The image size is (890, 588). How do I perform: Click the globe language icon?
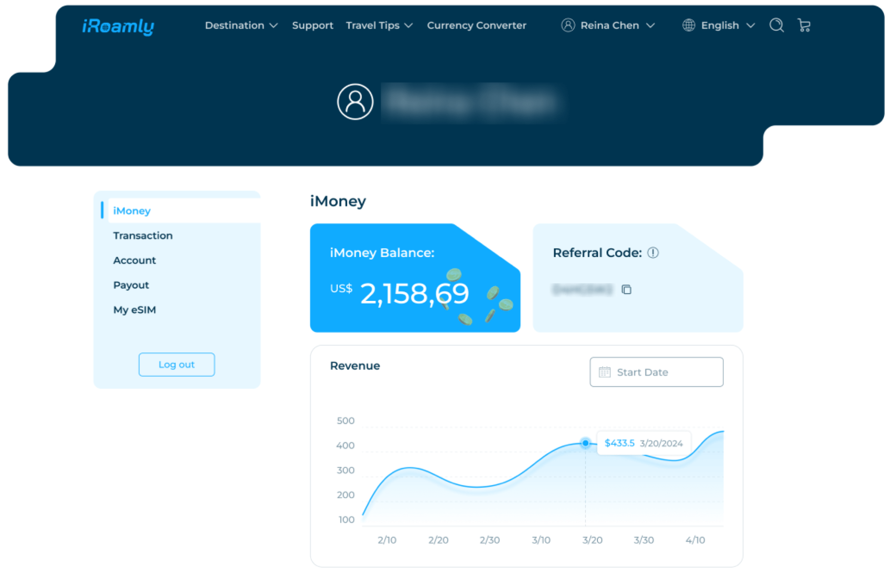click(688, 25)
